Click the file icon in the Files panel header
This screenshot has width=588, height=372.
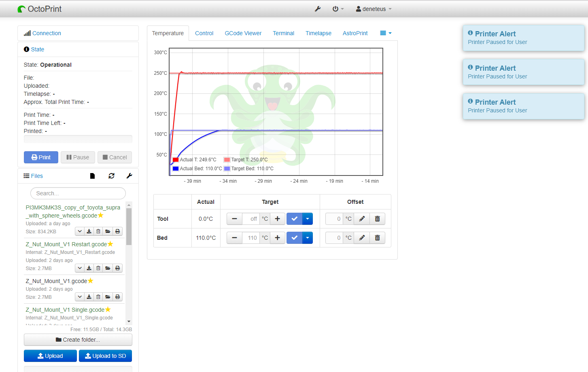point(92,176)
